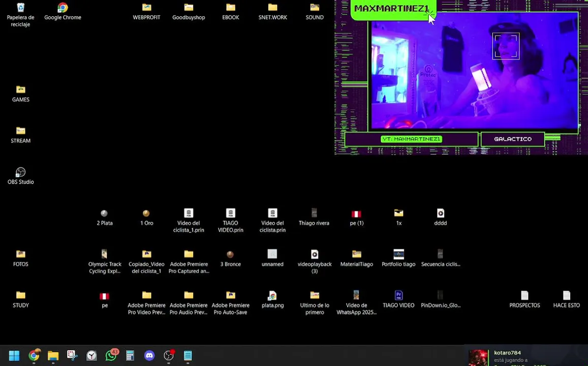
Task: Open Chrome from the taskbar
Action: coord(34,355)
